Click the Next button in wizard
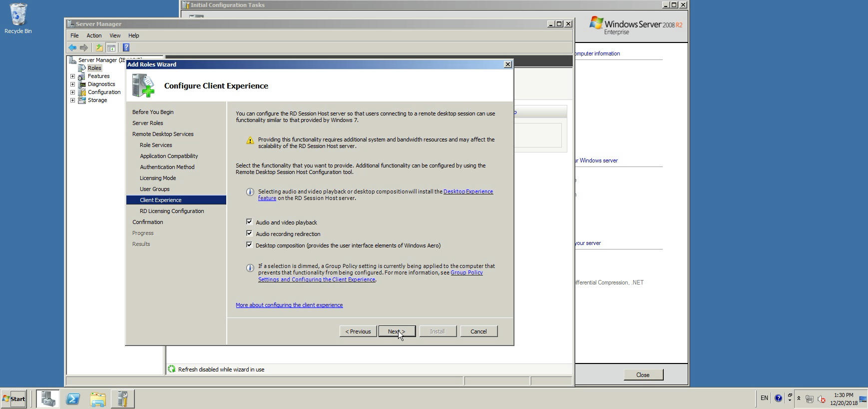868x409 pixels. 397,331
